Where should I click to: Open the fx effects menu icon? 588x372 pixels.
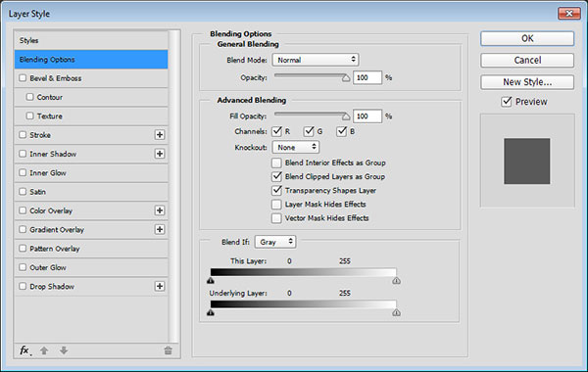tap(25, 350)
